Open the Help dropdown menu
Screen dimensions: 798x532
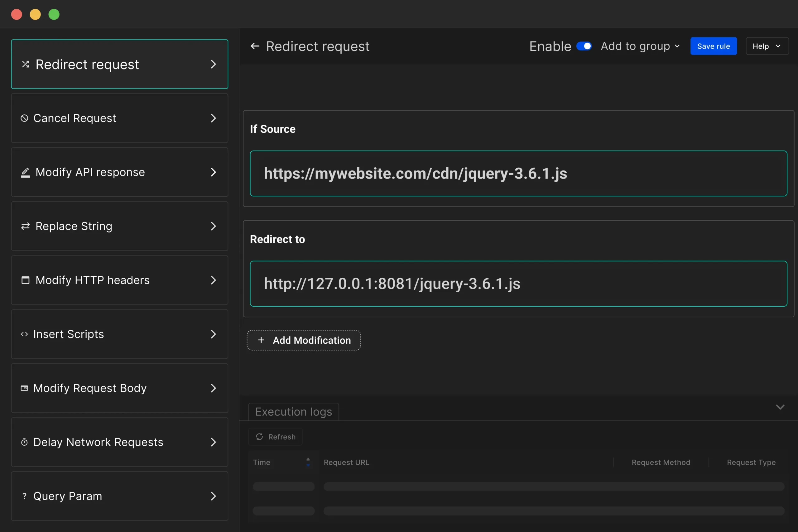point(767,46)
